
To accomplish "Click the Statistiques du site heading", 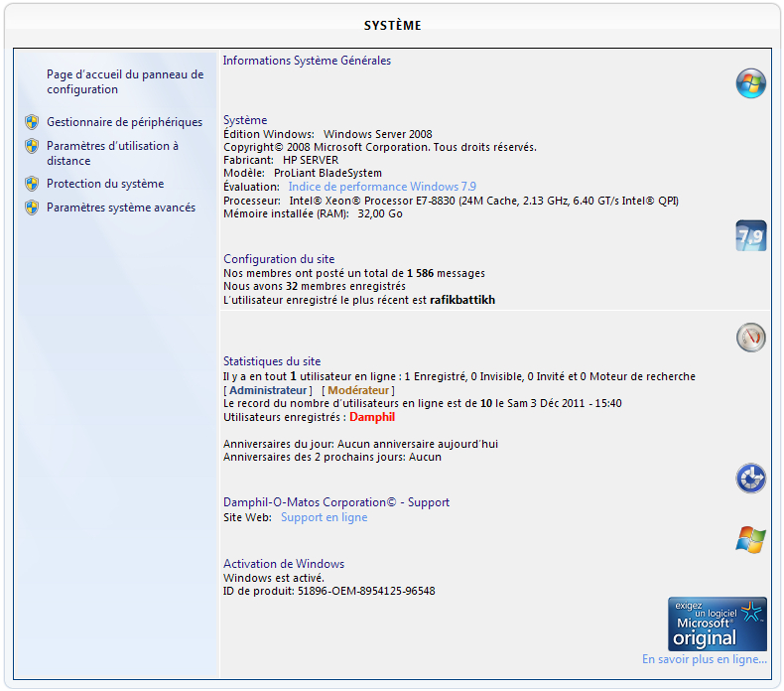I will pos(272,361).
